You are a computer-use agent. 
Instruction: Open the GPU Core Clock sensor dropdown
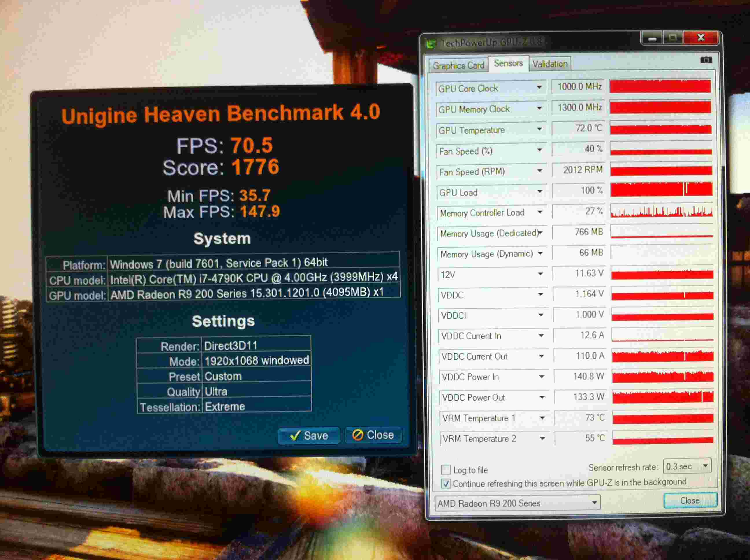539,87
